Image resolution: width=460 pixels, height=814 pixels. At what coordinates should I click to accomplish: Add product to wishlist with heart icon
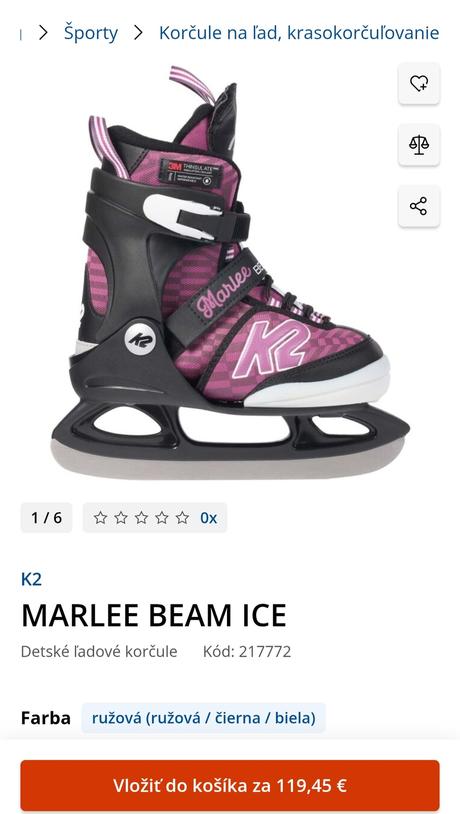point(419,84)
